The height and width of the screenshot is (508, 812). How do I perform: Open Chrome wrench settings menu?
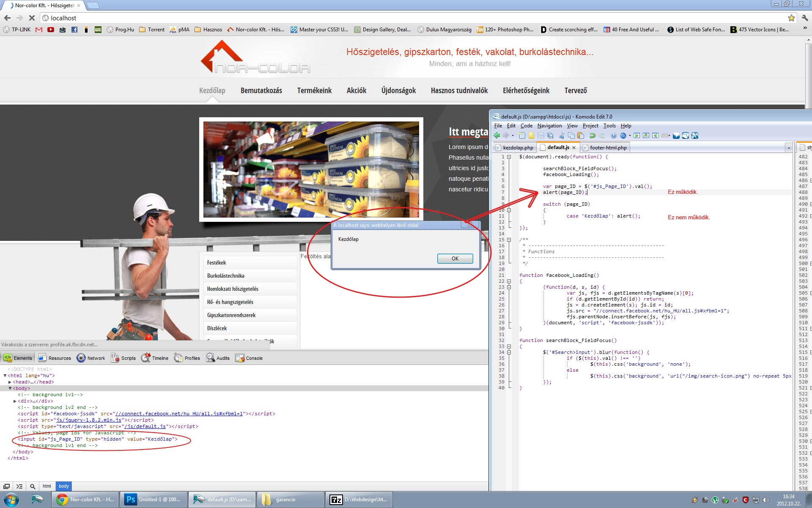point(804,18)
